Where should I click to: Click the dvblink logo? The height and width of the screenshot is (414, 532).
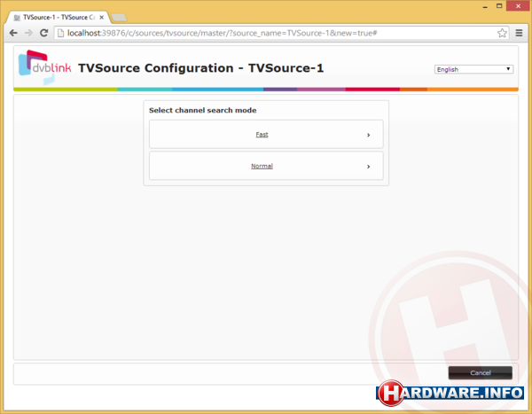pos(45,67)
